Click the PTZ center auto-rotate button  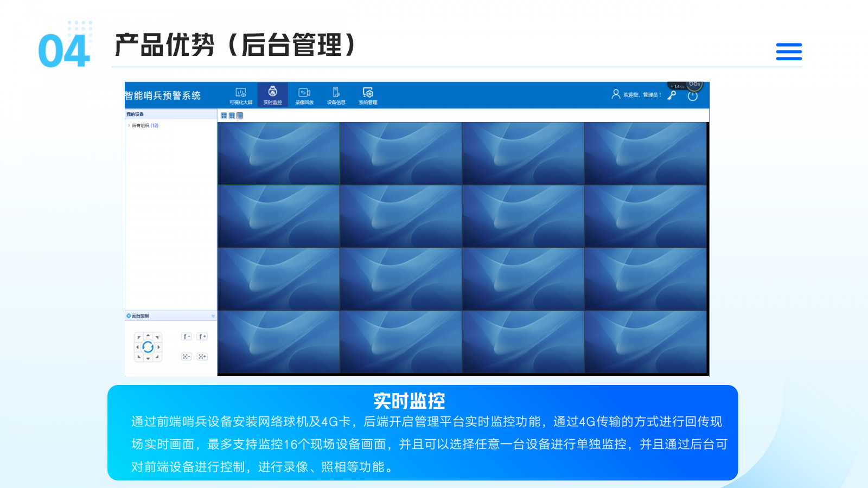(148, 347)
